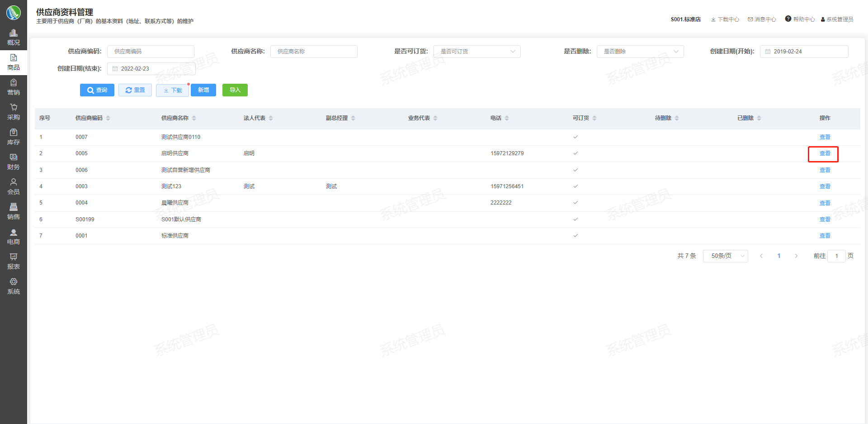Click 查看 for 测试自营新增供应商
Screen dimensions: 868x424
point(825,170)
